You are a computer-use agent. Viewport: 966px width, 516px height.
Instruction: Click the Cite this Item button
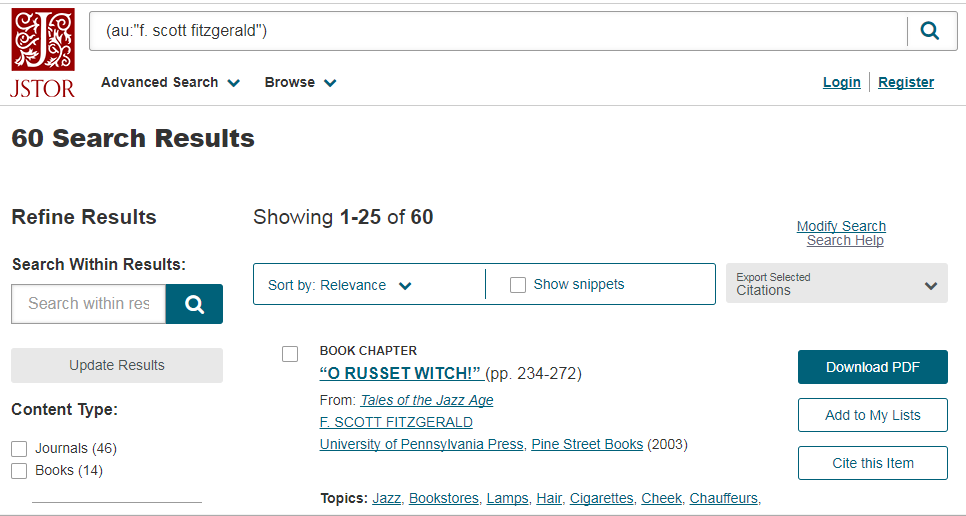[x=872, y=463]
